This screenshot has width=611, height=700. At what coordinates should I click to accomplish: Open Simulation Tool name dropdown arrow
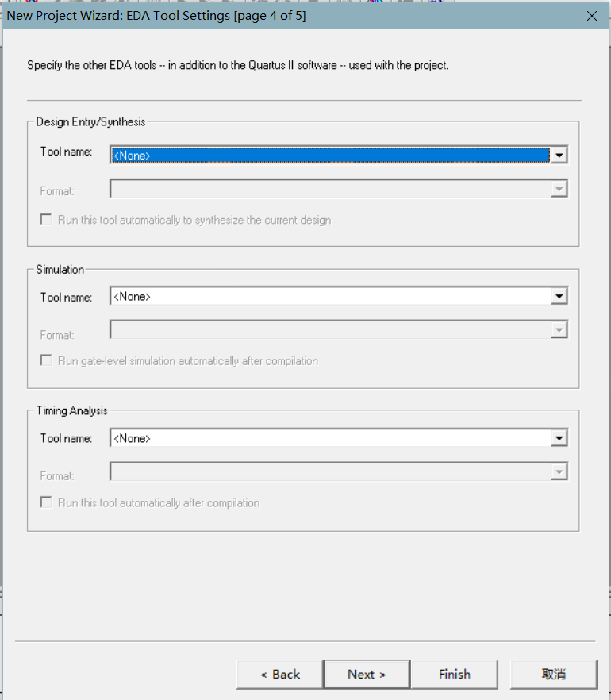(559, 297)
